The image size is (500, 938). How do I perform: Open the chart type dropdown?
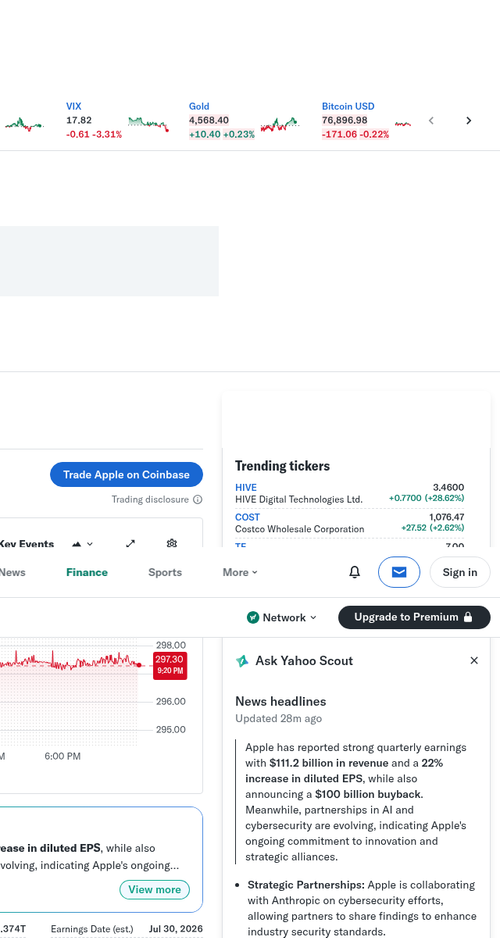tap(83, 544)
